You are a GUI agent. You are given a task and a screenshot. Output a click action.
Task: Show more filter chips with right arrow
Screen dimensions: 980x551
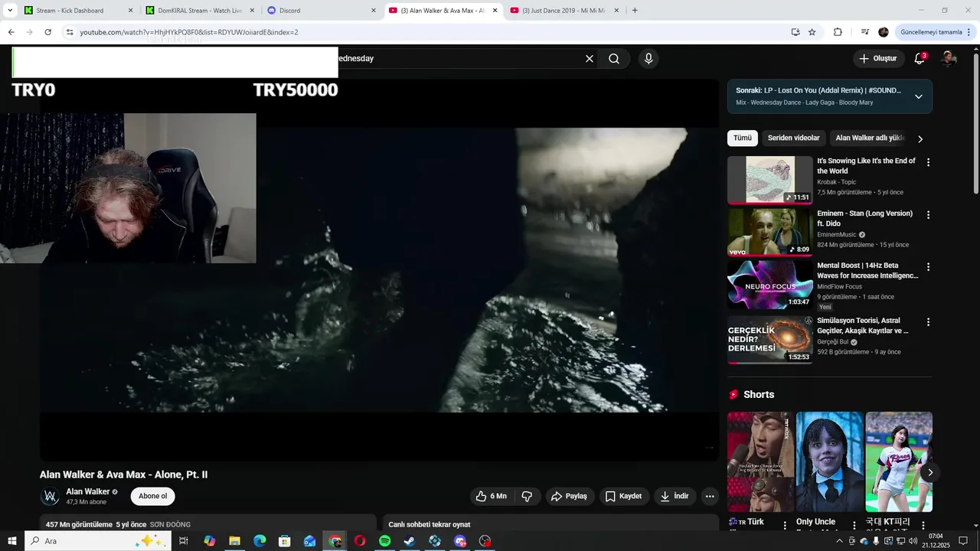click(920, 139)
